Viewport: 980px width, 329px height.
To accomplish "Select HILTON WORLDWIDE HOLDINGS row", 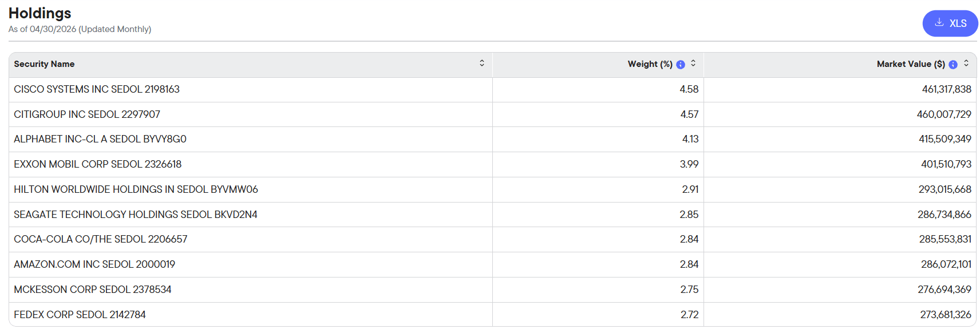I will point(492,190).
